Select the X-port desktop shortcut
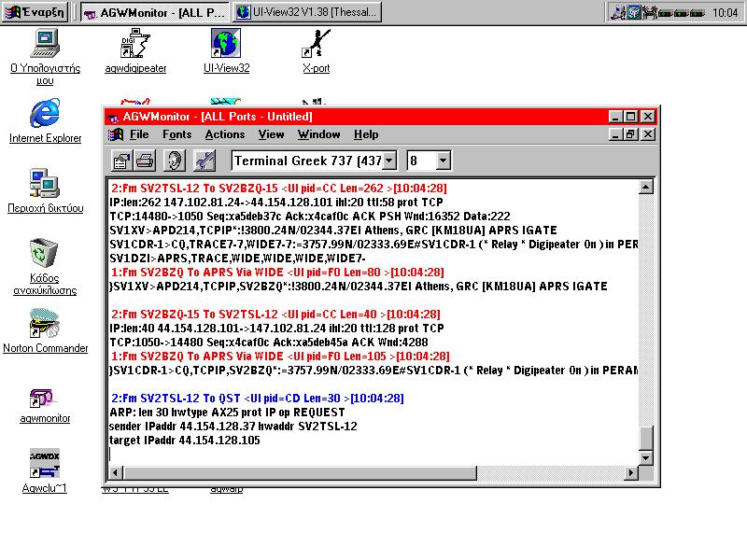 [316, 51]
